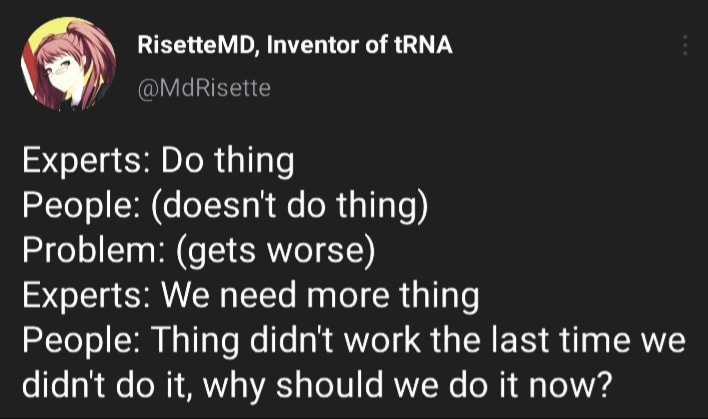This screenshot has width=708, height=419.
Task: Tap the line "Experts: We need more thing"
Action: [x=250, y=295]
